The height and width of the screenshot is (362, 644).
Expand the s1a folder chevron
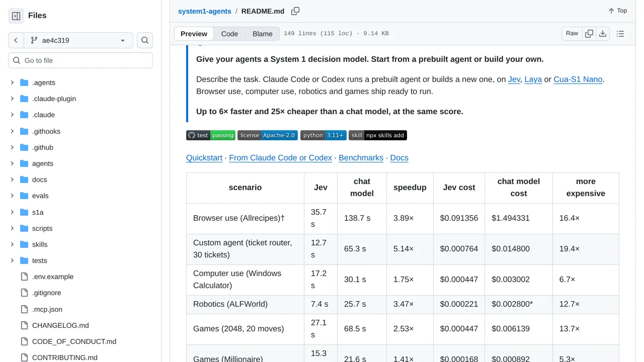pos(12,212)
